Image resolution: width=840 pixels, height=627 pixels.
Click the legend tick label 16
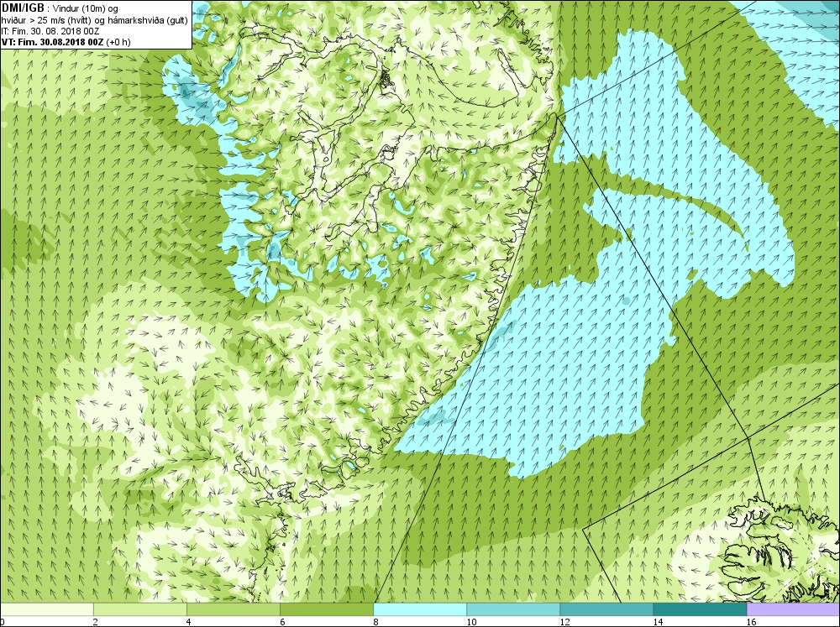pyautogui.click(x=750, y=622)
